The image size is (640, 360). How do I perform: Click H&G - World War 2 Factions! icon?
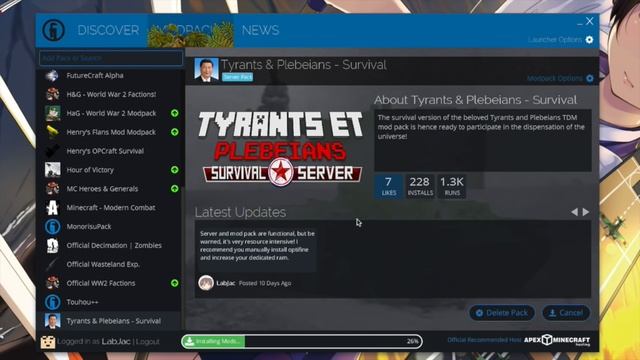coord(52,94)
